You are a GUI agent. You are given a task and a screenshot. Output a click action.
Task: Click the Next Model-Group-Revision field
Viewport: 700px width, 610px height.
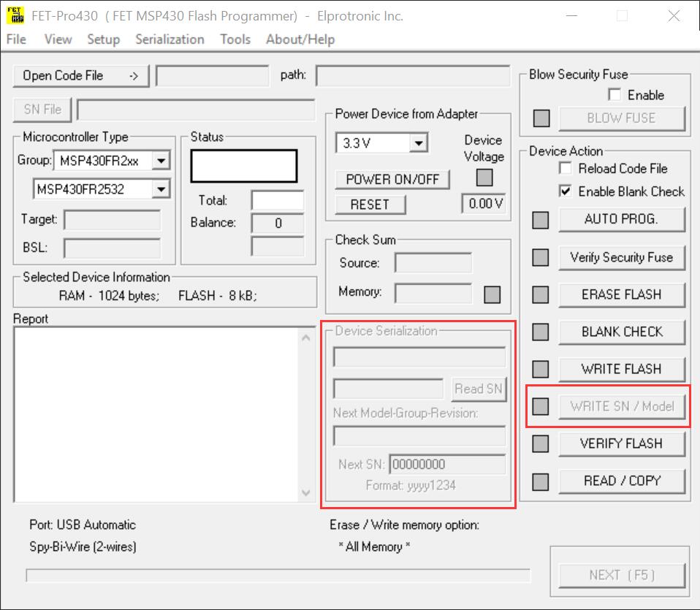pyautogui.click(x=419, y=436)
